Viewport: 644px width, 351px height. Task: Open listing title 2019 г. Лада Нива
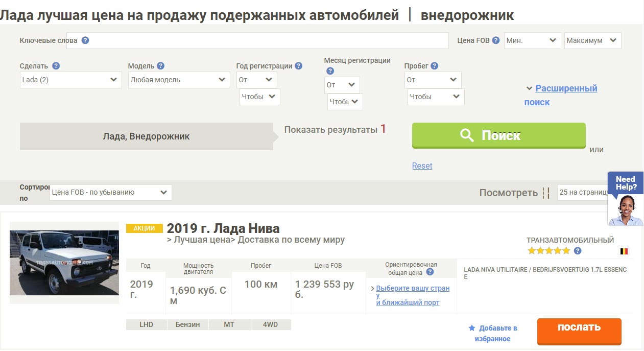click(223, 228)
